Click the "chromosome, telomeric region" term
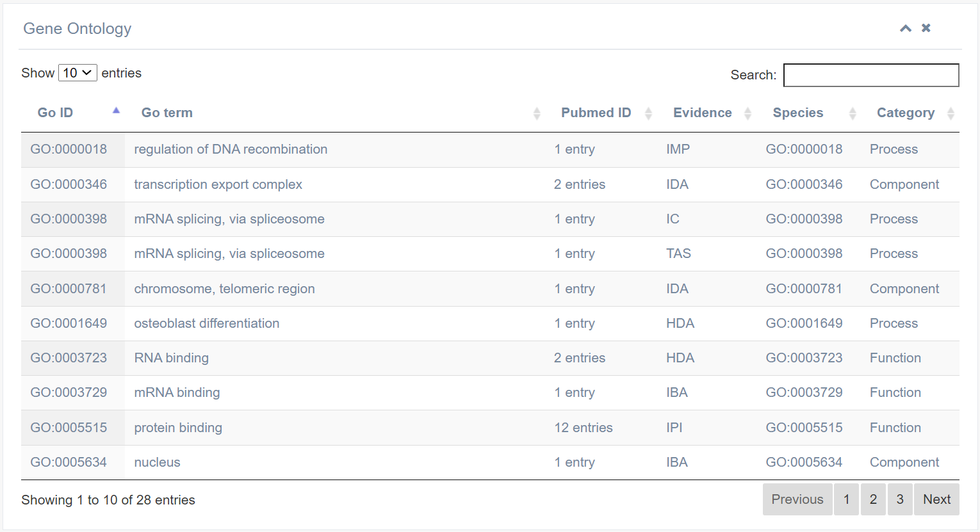The width and height of the screenshot is (980, 532). pos(224,289)
